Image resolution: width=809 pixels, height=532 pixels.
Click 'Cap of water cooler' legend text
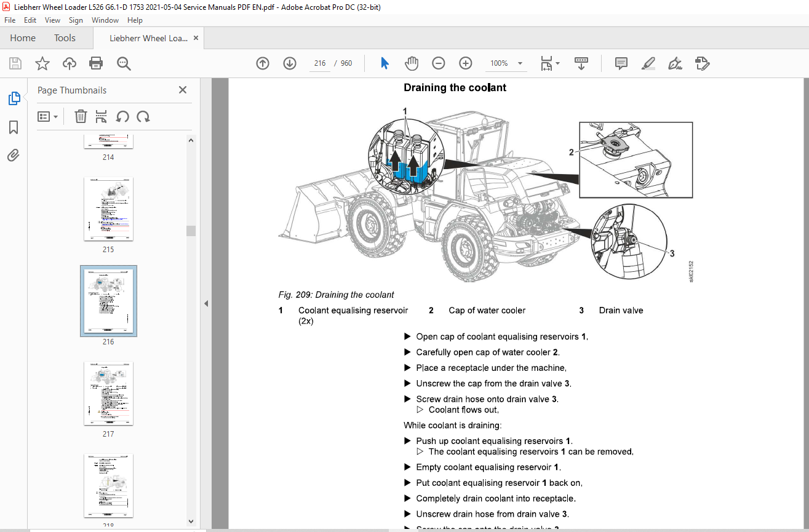[x=487, y=311]
